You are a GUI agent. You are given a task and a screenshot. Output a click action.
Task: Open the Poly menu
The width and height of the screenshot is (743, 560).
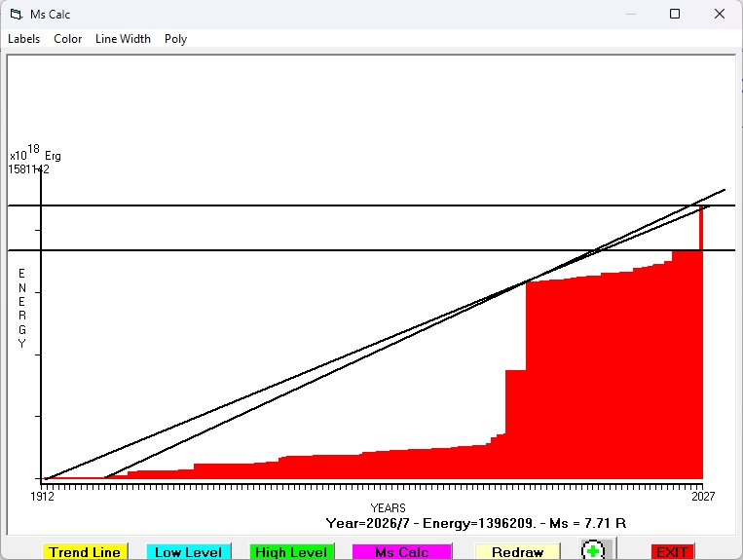point(176,39)
